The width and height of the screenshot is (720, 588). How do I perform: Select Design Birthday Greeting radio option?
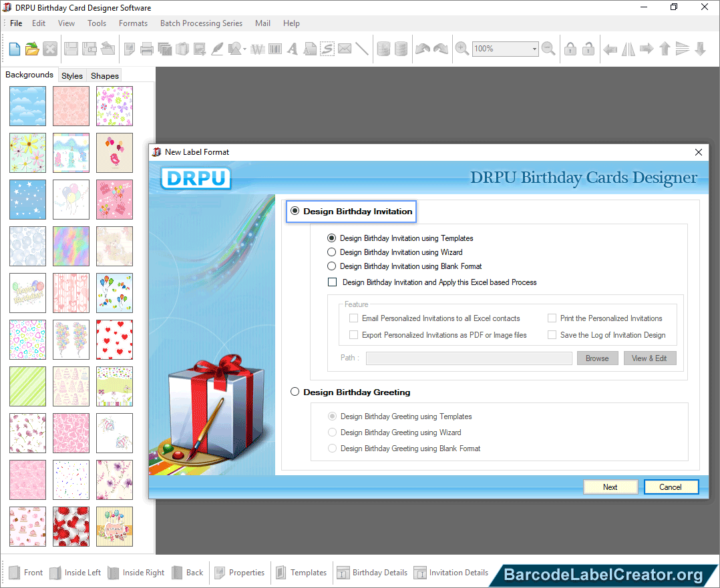pyautogui.click(x=295, y=392)
